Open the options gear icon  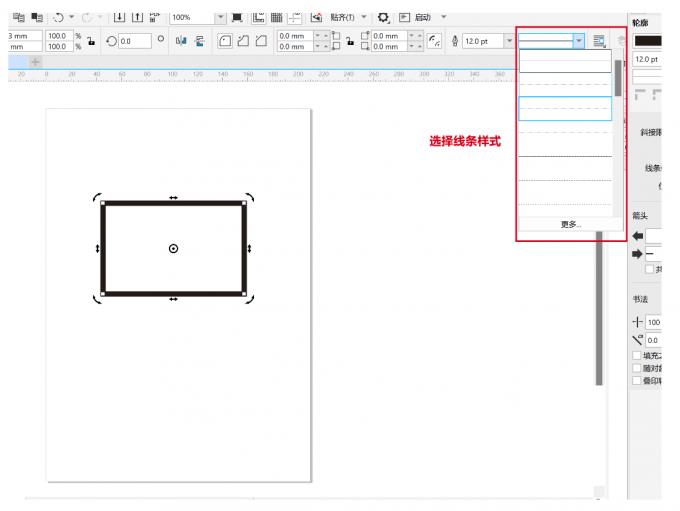(383, 17)
